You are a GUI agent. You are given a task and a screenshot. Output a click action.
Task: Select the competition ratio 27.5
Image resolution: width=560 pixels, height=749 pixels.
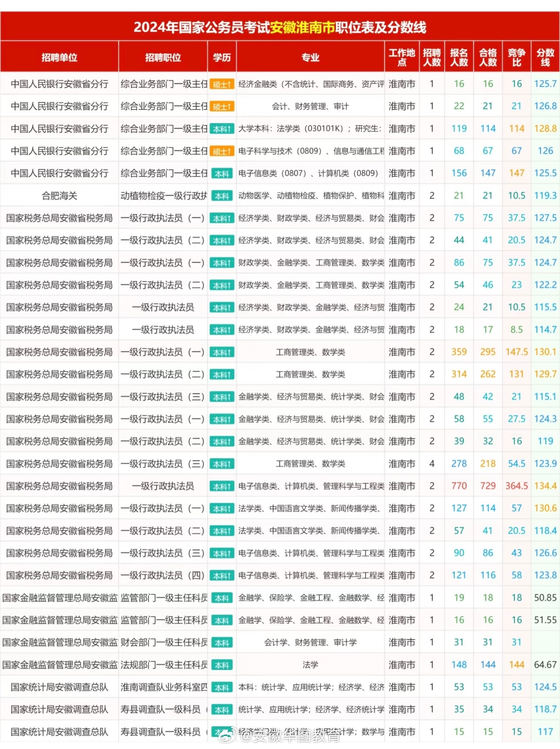[517, 419]
